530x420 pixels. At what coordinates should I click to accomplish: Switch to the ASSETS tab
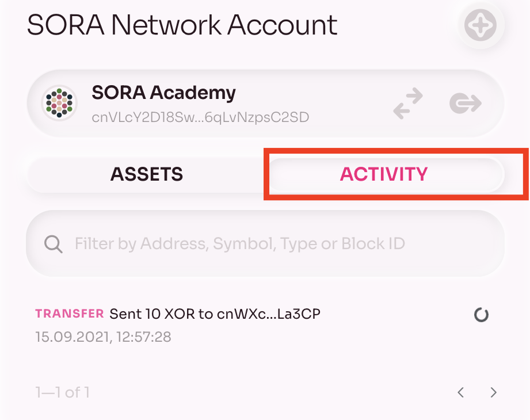[x=146, y=174]
